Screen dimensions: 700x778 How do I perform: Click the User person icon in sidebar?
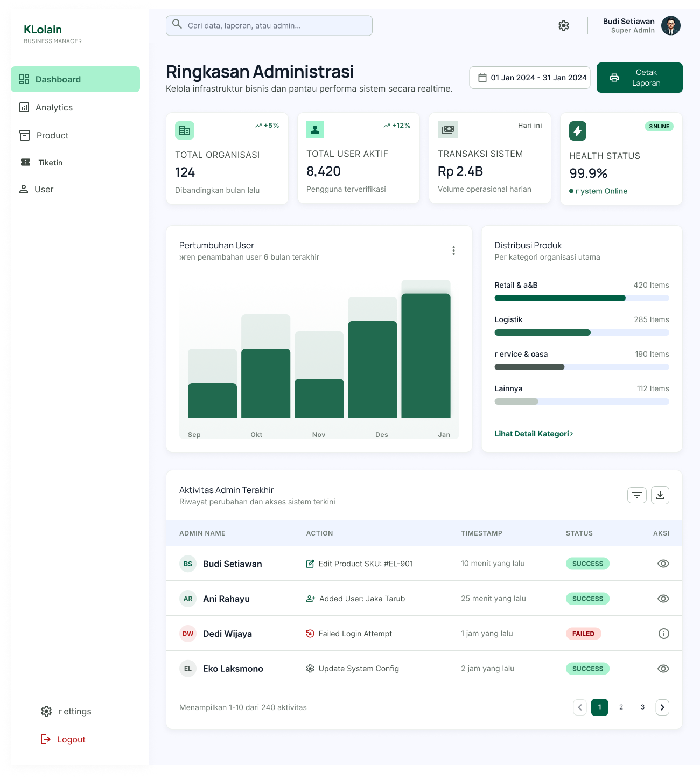(x=24, y=189)
